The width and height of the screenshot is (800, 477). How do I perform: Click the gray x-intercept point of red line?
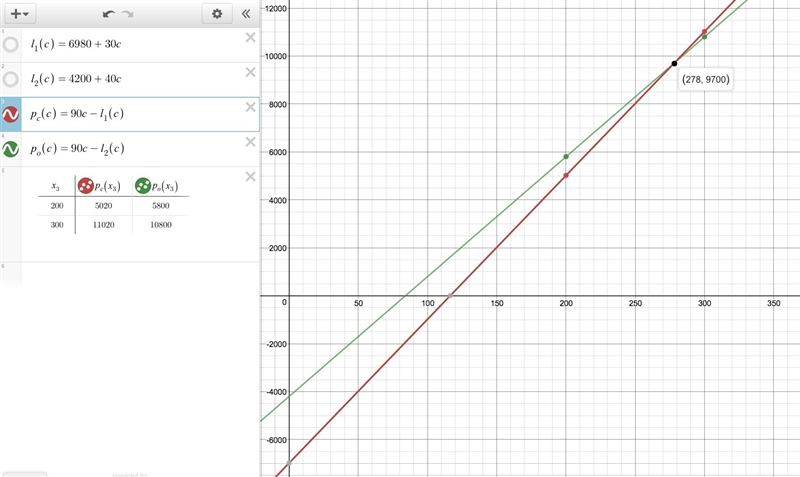[449, 296]
